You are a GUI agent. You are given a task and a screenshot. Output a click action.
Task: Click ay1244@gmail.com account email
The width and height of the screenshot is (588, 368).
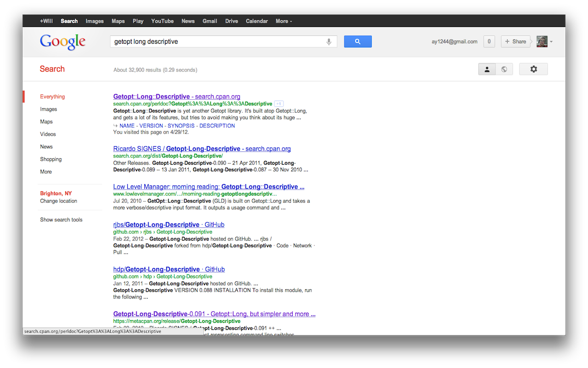pyautogui.click(x=454, y=41)
